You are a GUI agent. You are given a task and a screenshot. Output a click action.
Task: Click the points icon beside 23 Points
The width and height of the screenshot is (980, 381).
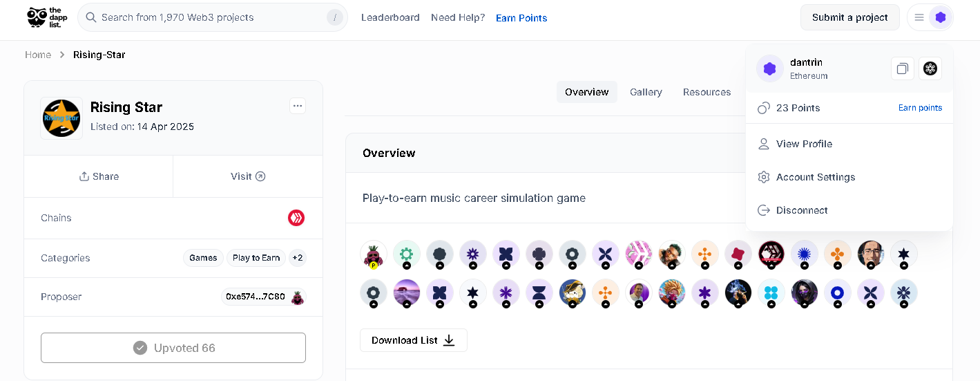764,108
